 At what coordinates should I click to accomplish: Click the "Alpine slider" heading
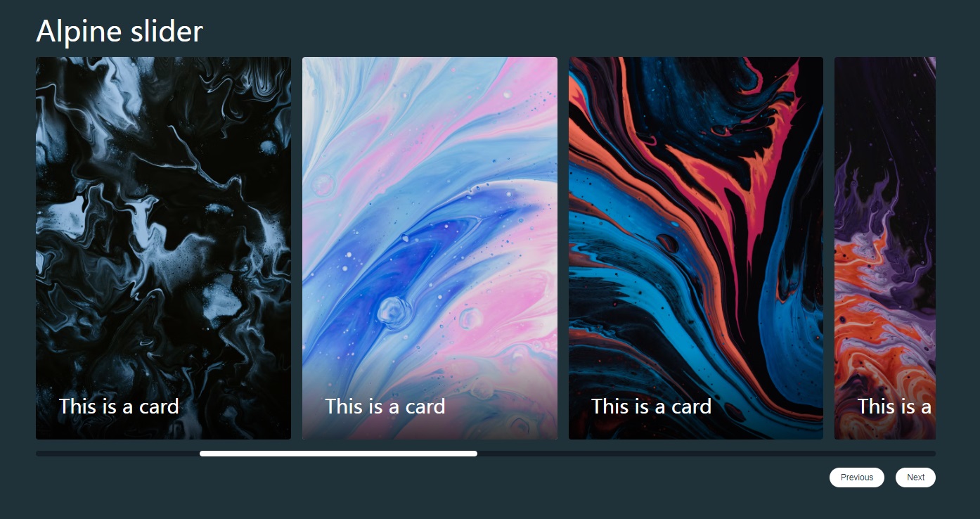pyautogui.click(x=120, y=31)
